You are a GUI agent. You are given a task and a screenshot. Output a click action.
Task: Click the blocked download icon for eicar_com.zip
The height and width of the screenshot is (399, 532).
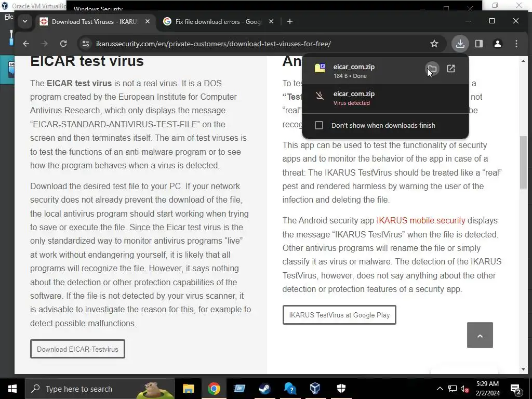tap(320, 96)
